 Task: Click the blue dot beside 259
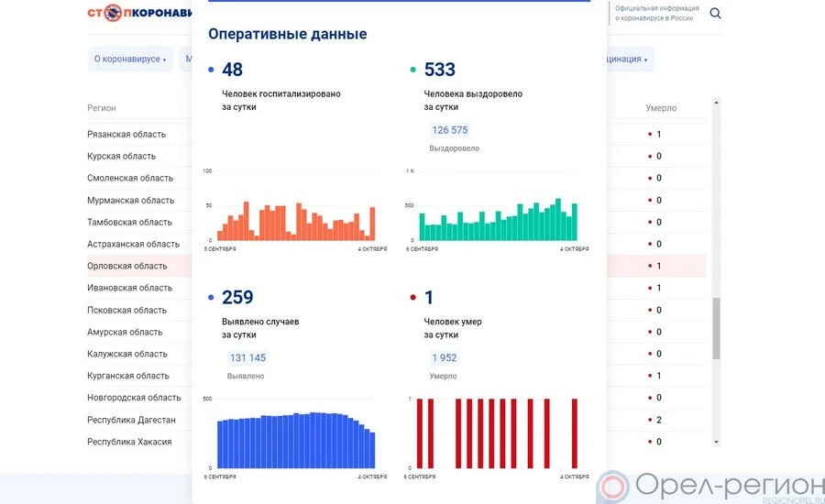tap(212, 298)
